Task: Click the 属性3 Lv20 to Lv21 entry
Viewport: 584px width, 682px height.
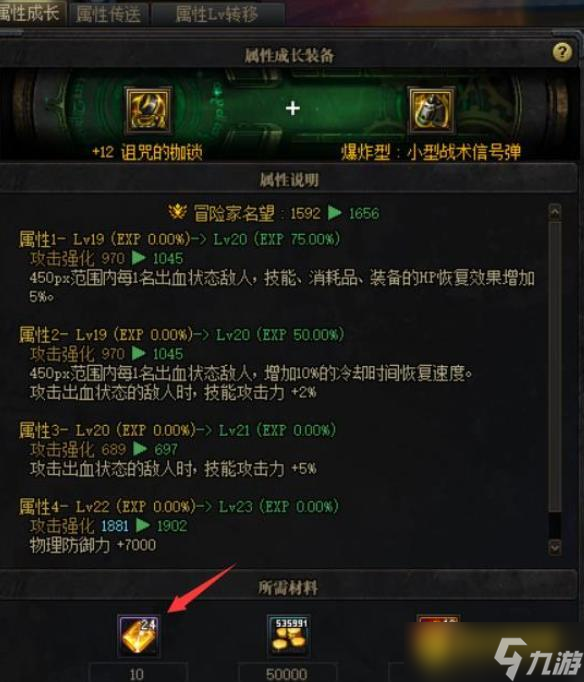Action: (177, 431)
